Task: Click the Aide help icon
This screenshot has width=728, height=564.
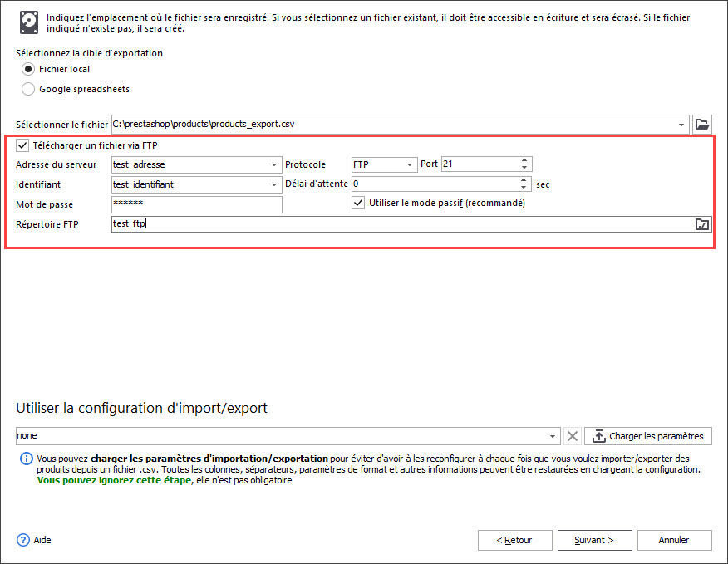Action: point(23,540)
